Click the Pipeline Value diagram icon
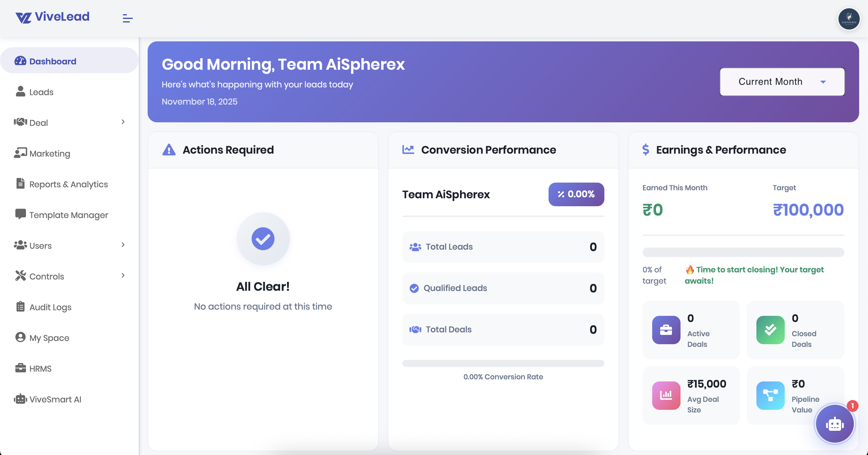The image size is (868, 455). tap(770, 395)
